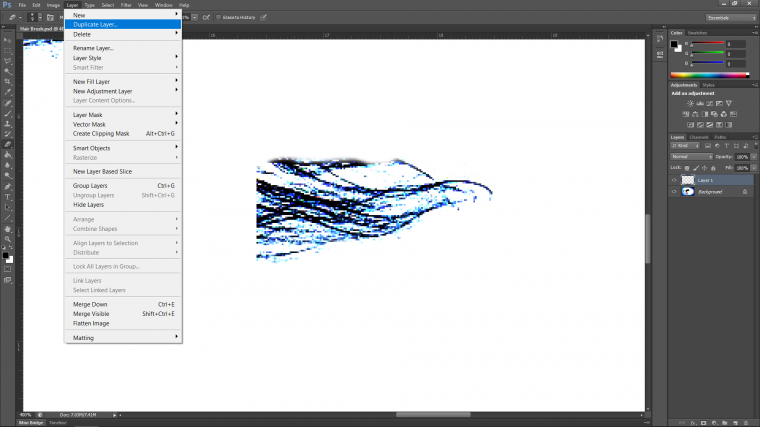The width and height of the screenshot is (760, 427).
Task: Click the horizontal canvas scrollbar
Action: (433, 415)
